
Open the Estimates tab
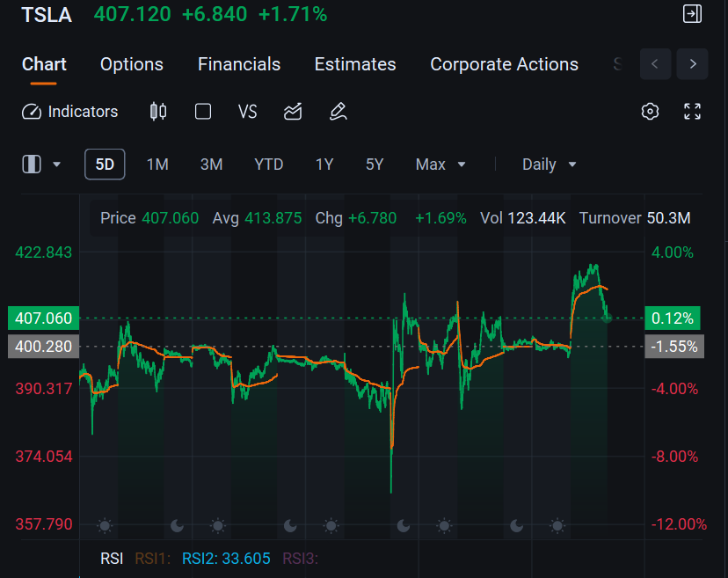[x=355, y=64]
